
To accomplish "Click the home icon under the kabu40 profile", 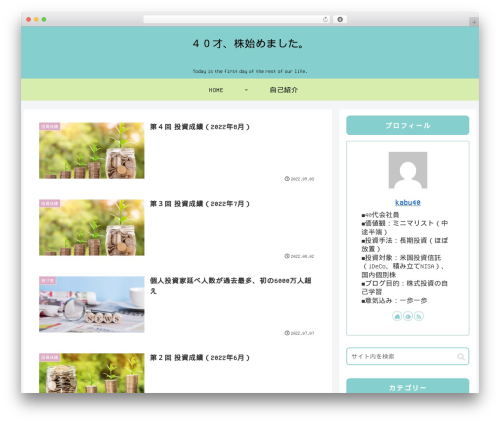I will 397,316.
